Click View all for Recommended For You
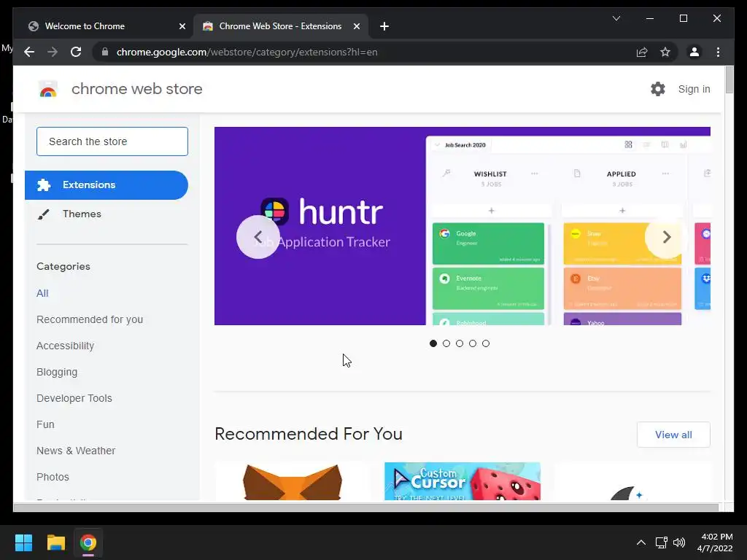Viewport: 747px width, 560px height. click(673, 435)
